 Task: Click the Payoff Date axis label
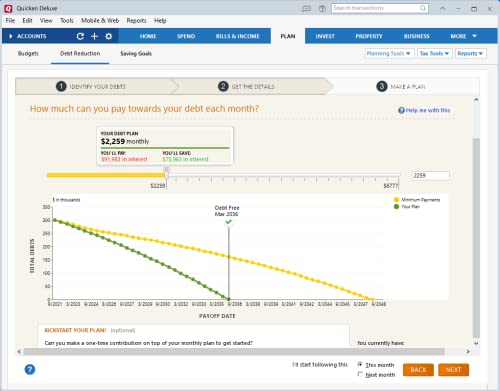pos(217,316)
